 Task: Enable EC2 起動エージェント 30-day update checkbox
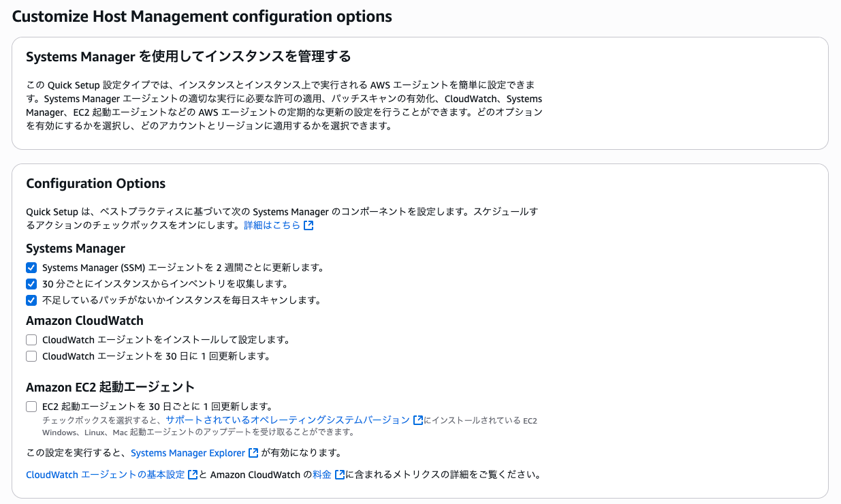click(x=31, y=407)
